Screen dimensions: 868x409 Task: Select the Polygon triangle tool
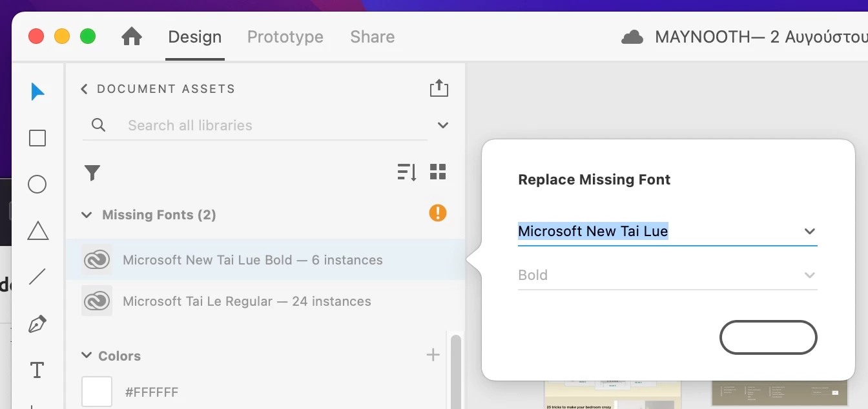pos(37,230)
